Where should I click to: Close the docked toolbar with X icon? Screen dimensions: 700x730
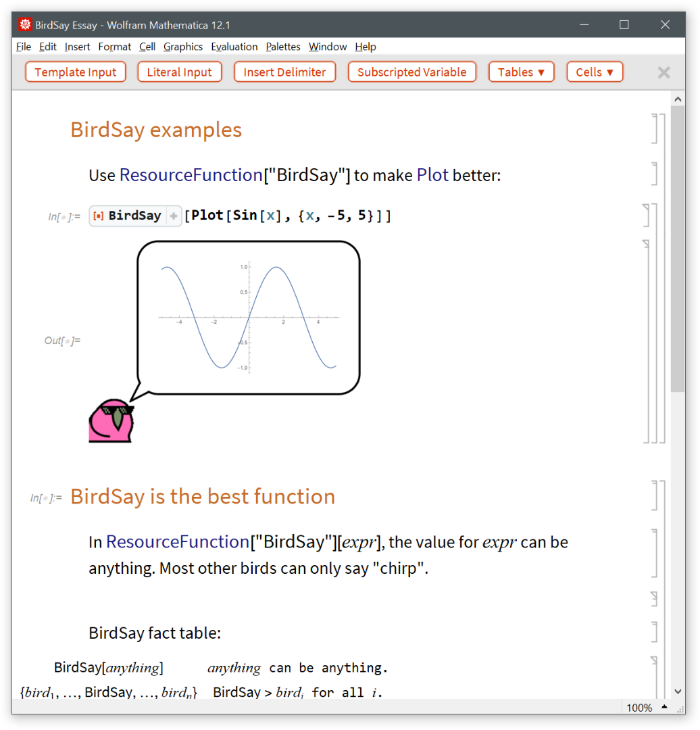coord(664,72)
